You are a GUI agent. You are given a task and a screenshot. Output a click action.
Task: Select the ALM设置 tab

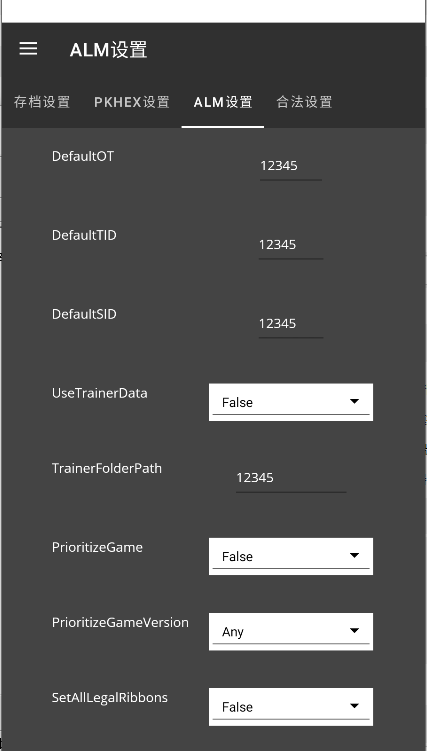click(x=223, y=102)
